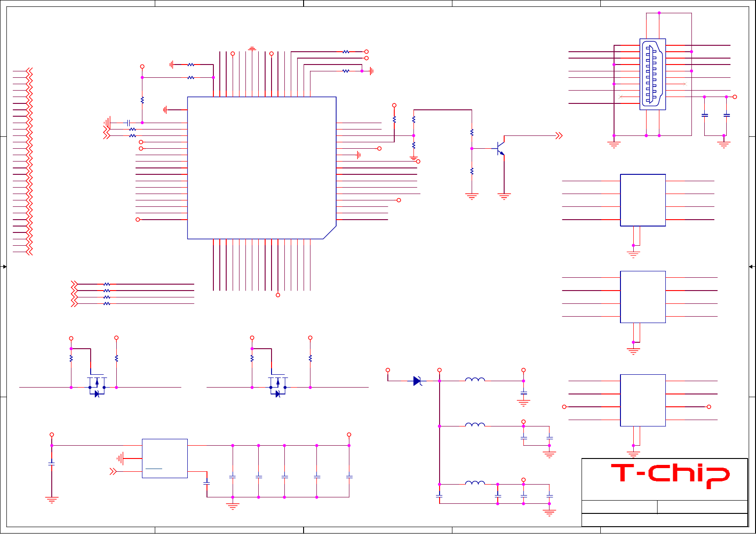Select the right MOSFET level-shifter symbol
This screenshot has height=534, width=756.
tap(277, 386)
